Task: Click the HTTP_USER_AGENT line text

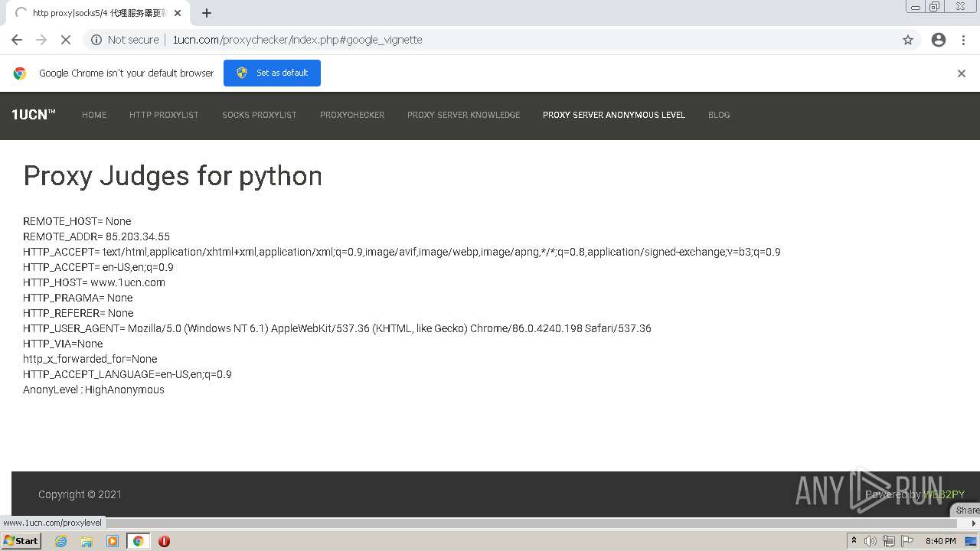Action: point(337,328)
